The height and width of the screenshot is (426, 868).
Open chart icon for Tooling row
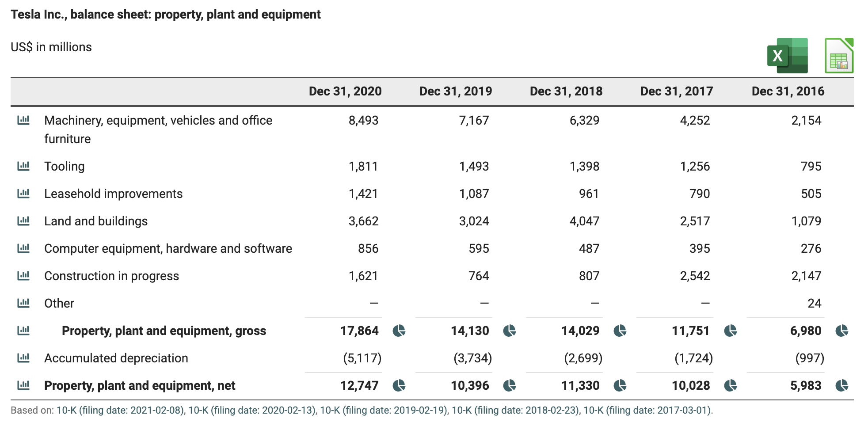[x=23, y=166]
